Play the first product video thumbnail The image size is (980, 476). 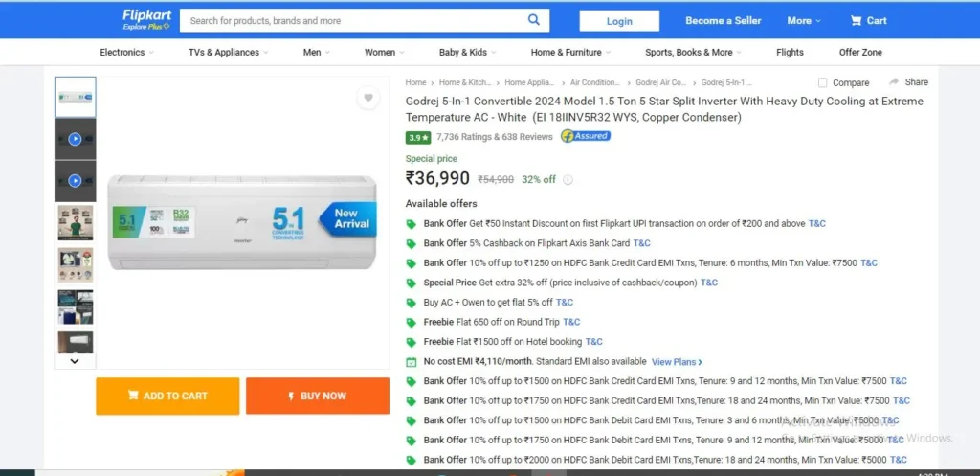pos(75,139)
